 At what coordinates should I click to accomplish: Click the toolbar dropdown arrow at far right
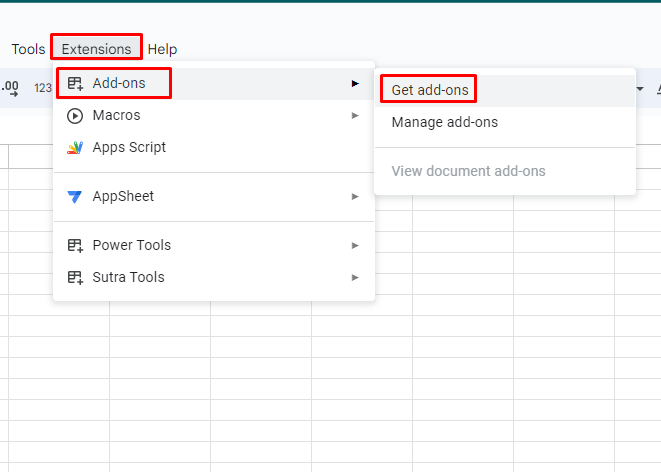[640, 88]
